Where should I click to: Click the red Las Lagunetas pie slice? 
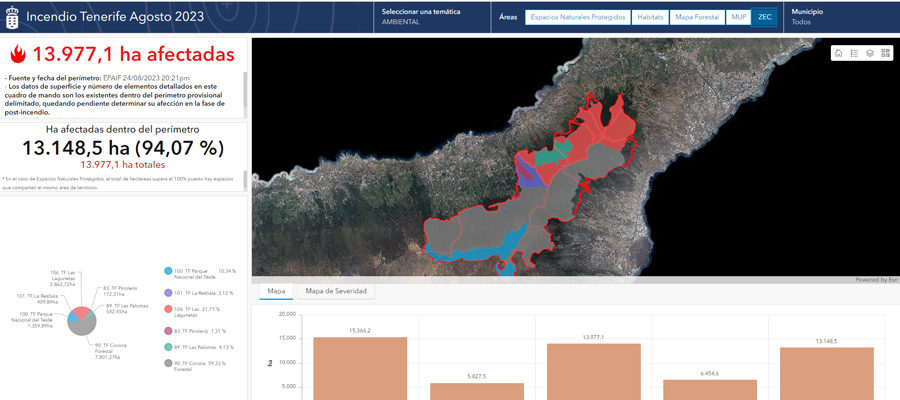pos(82,312)
